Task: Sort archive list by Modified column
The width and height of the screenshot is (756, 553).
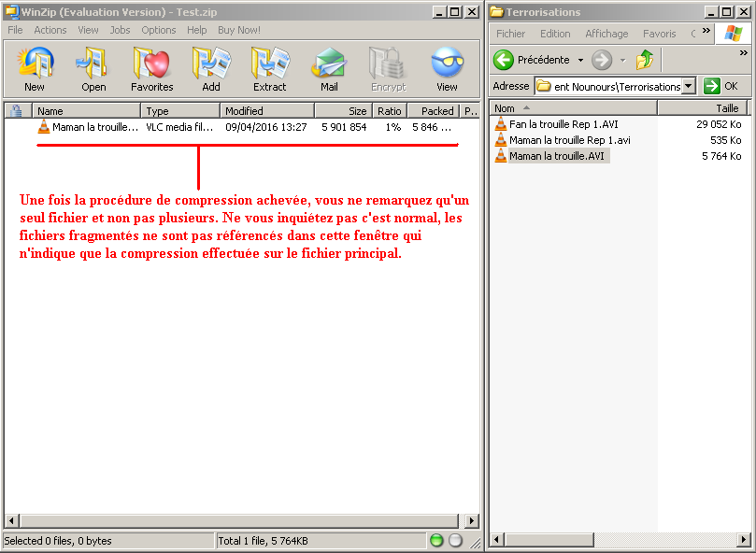Action: [266, 111]
